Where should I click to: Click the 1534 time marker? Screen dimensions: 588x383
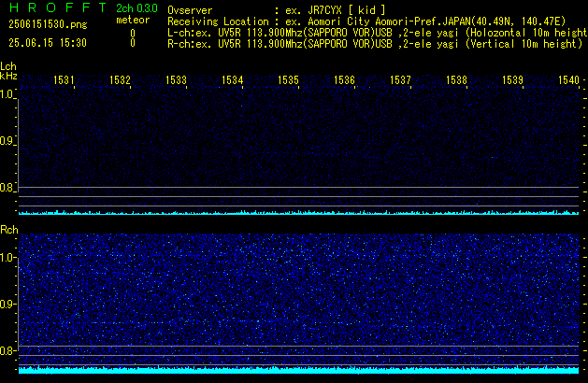(232, 80)
